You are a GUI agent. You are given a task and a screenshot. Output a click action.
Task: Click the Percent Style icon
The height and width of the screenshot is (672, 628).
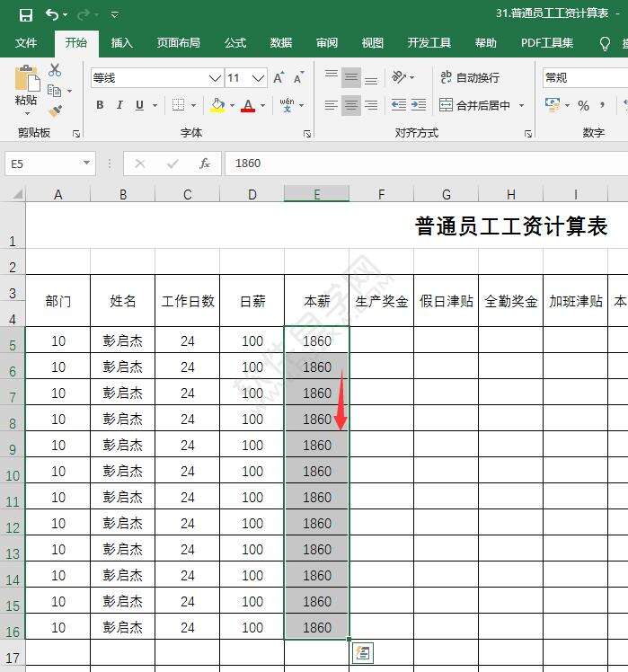[x=583, y=105]
